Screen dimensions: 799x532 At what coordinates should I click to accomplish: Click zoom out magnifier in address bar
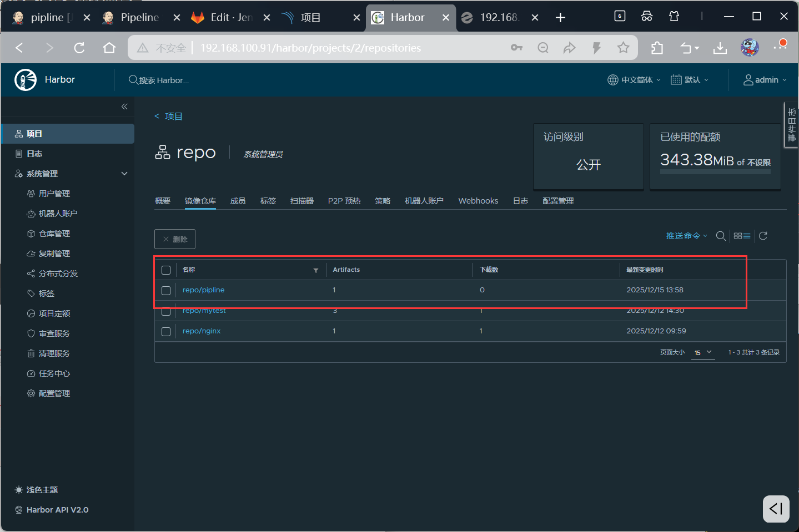click(543, 48)
